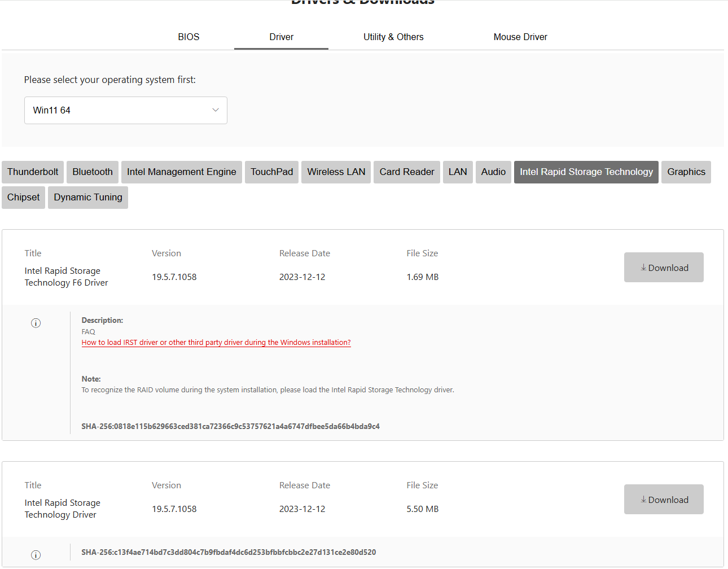
Task: Select the Intel Management Engine category
Action: [182, 172]
